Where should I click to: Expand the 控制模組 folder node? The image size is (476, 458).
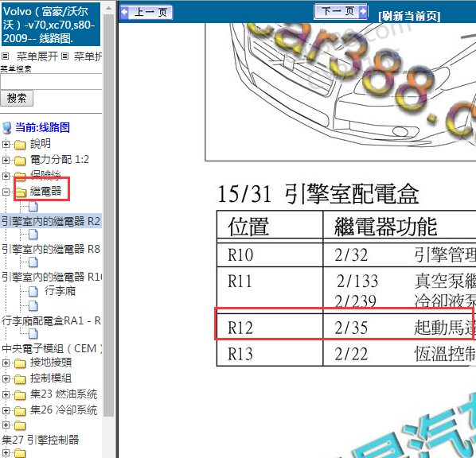[6, 378]
